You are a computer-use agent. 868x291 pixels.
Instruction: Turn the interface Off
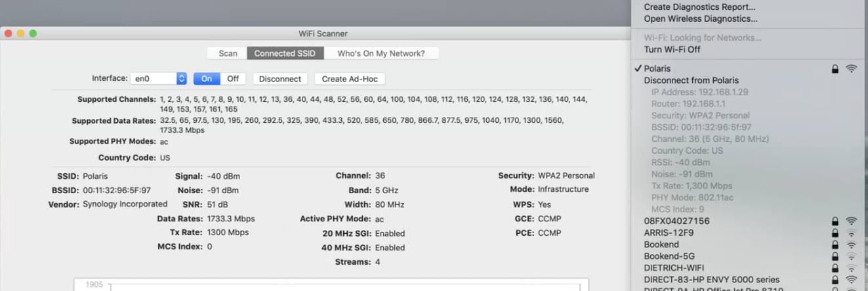pos(233,79)
